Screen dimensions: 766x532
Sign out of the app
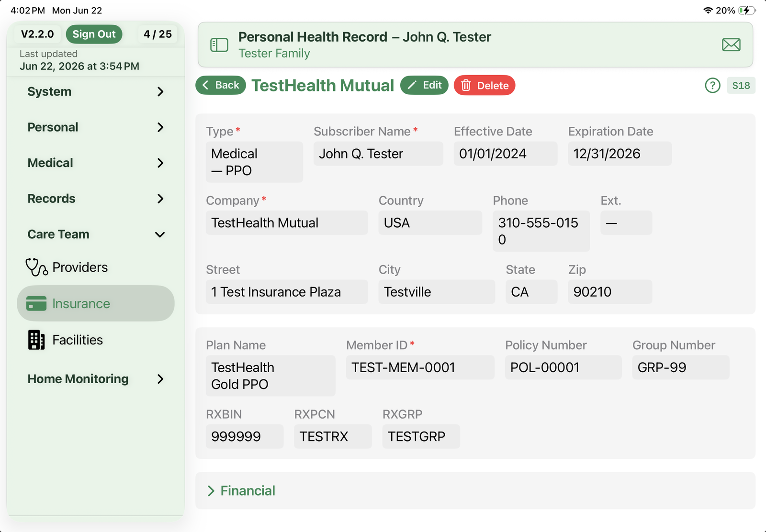[94, 34]
